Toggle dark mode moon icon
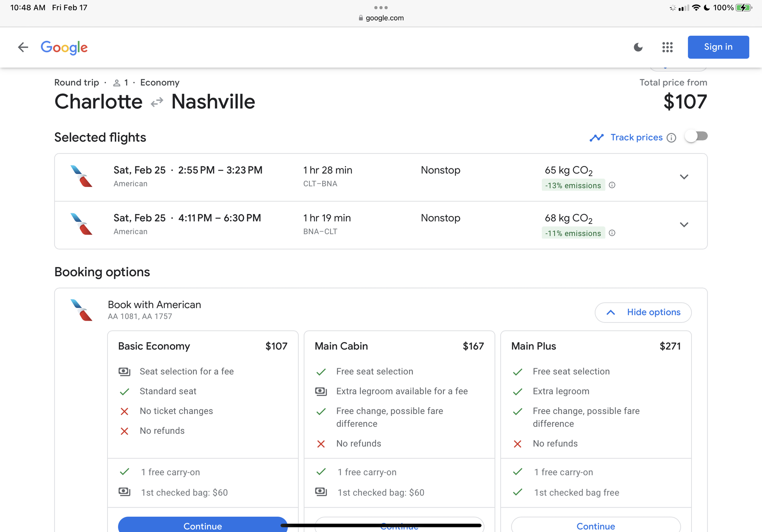Screen dimensions: 762x532 pyautogui.click(x=638, y=47)
